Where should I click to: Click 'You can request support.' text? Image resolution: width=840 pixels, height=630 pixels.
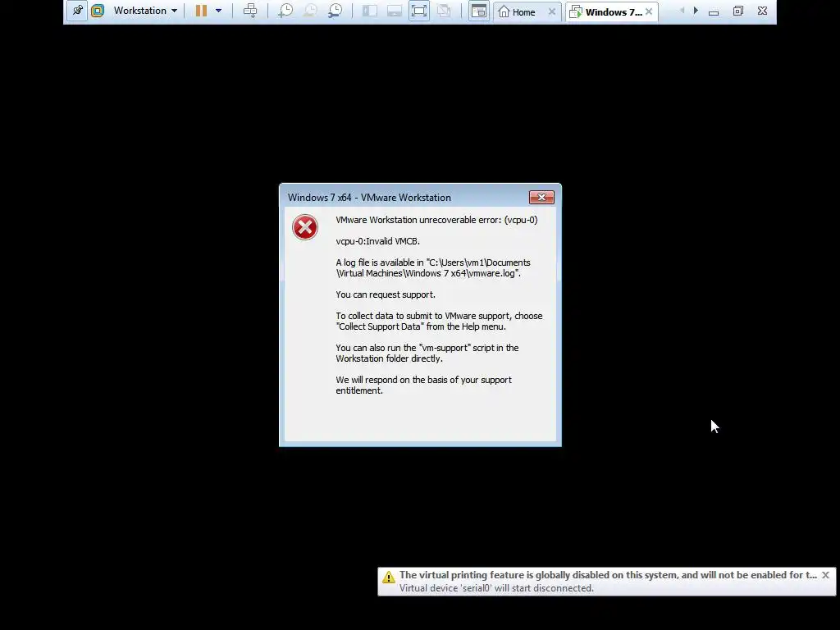coord(386,294)
